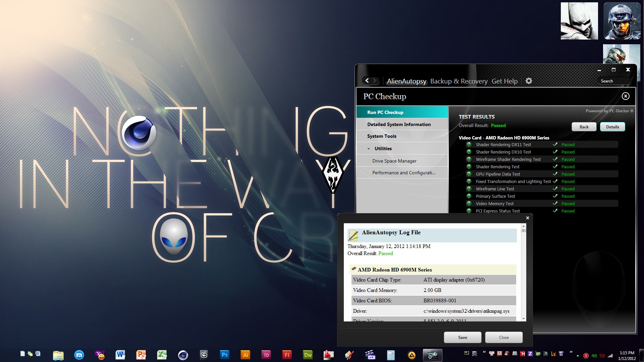
Task: Open PowerPoint from the taskbar
Action: point(141,355)
